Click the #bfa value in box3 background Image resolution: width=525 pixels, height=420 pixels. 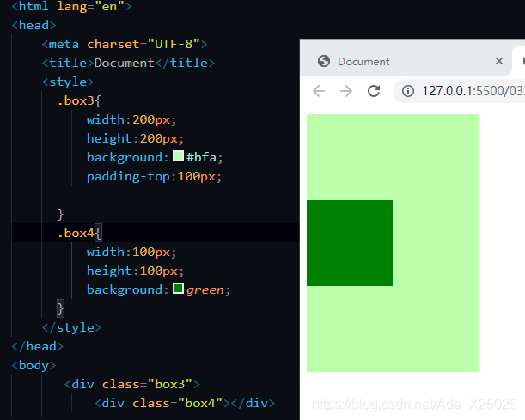[x=201, y=157]
